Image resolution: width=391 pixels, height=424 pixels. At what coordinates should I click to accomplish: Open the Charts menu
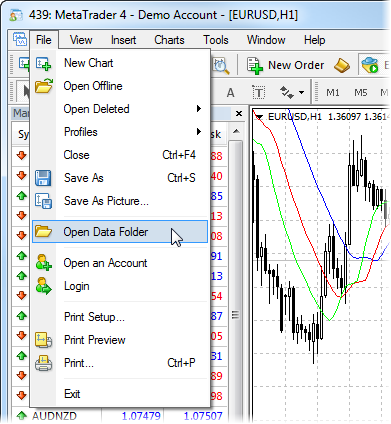(x=169, y=40)
